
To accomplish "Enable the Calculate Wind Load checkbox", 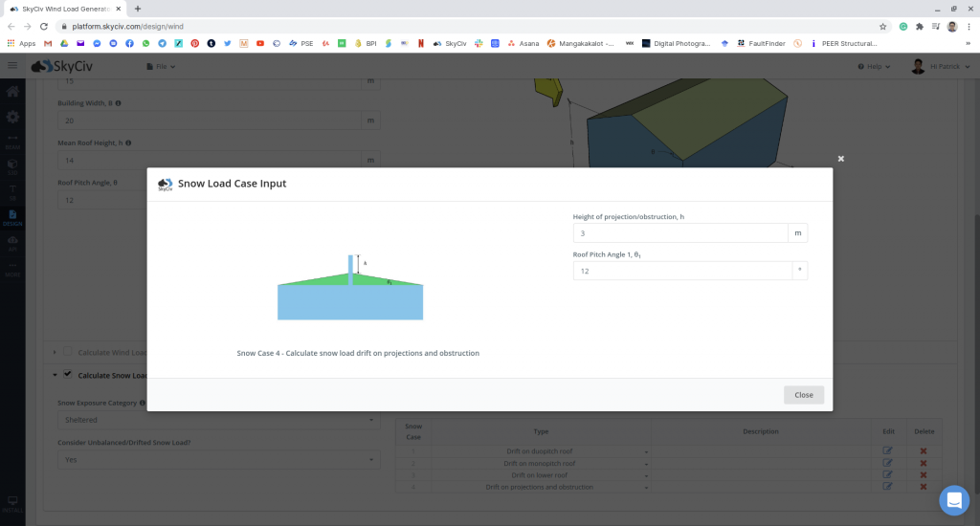I will tap(67, 353).
